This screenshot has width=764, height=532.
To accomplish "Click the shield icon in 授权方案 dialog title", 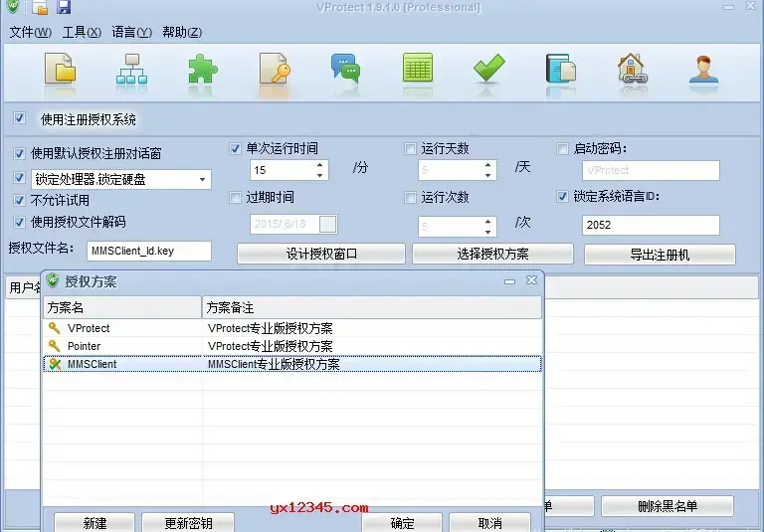I will [x=52, y=280].
